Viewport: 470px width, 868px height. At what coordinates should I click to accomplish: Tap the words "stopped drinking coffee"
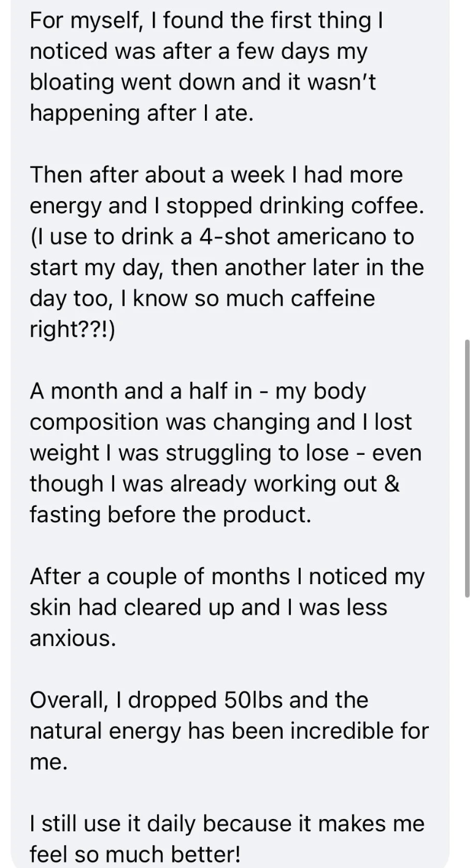pos(293,206)
